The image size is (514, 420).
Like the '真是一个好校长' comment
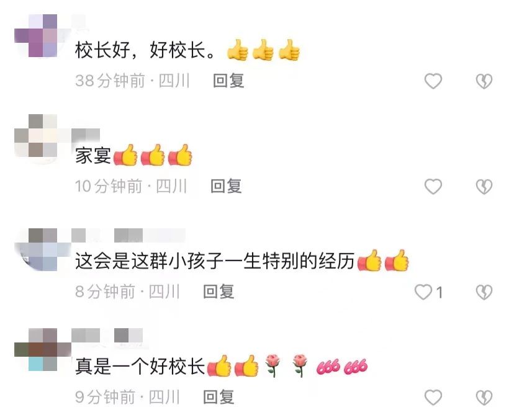pyautogui.click(x=433, y=398)
